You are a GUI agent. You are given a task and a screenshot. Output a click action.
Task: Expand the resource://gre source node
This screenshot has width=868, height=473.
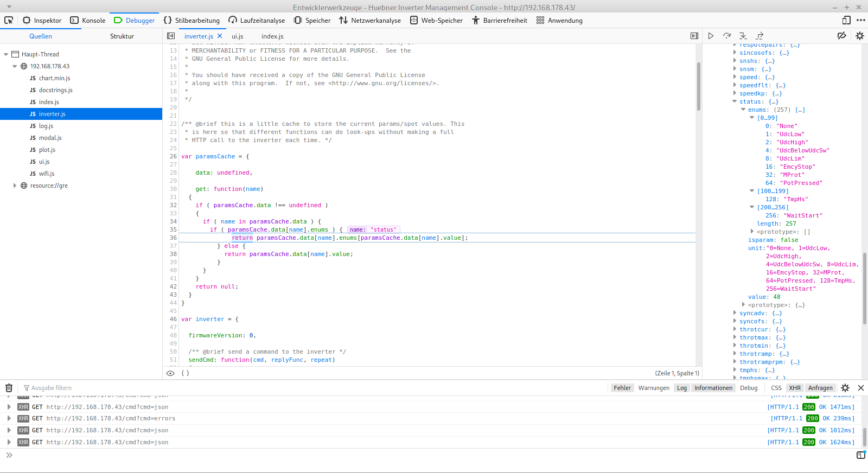(15, 186)
